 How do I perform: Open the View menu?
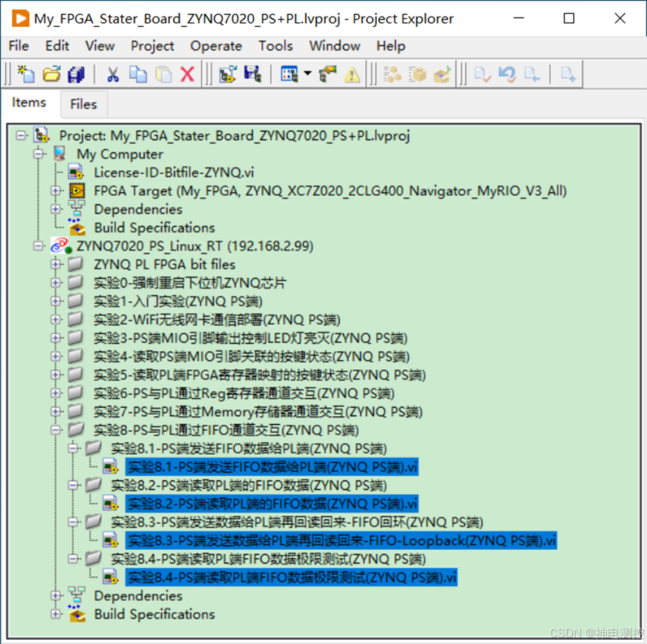(x=100, y=46)
